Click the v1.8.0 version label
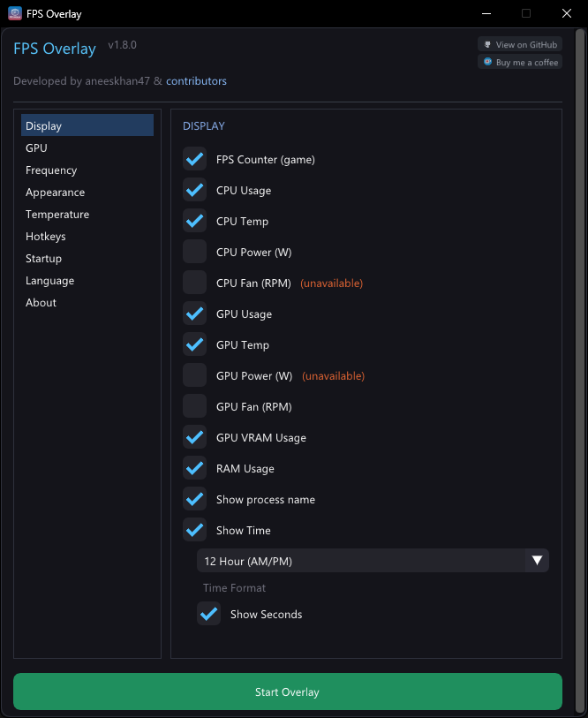This screenshot has height=718, width=588. point(122,45)
